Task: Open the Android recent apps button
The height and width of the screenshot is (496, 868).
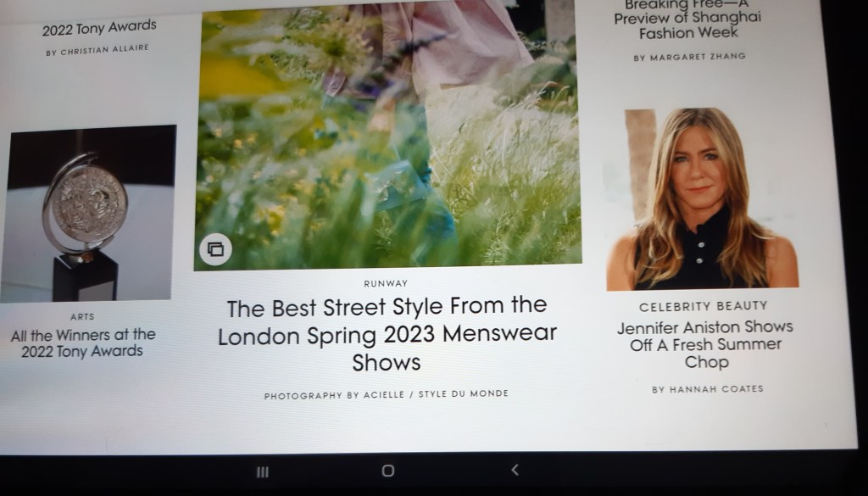Action: pyautogui.click(x=263, y=471)
